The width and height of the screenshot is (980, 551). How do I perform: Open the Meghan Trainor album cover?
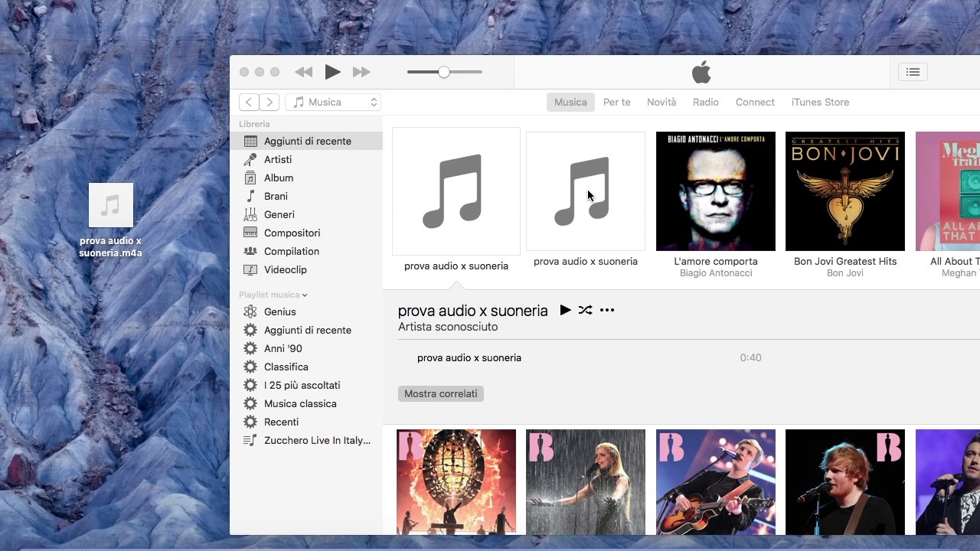pyautogui.click(x=948, y=191)
